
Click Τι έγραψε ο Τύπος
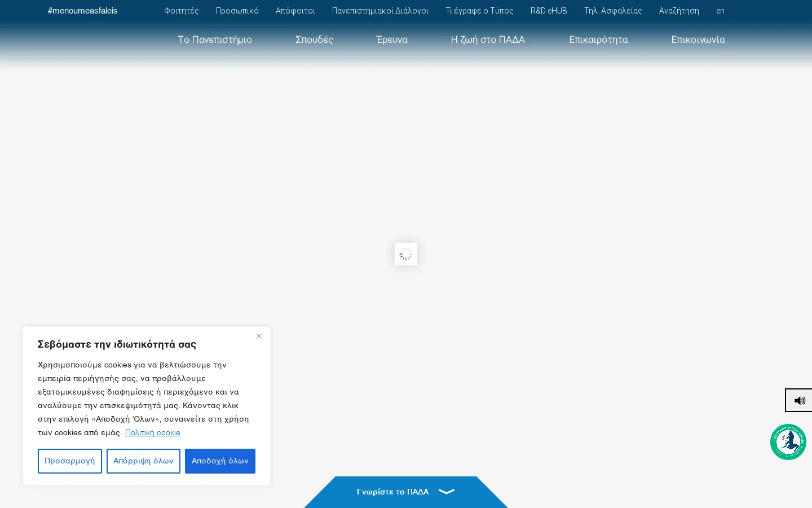(479, 11)
